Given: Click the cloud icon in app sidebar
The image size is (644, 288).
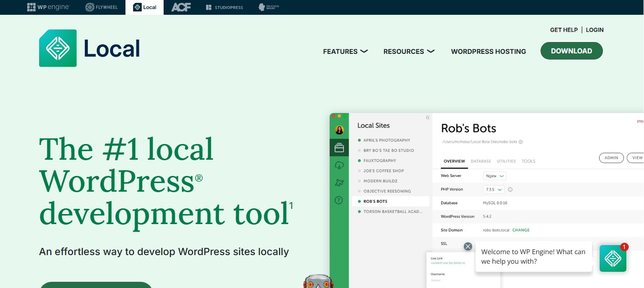Looking at the screenshot, I should point(339,165).
